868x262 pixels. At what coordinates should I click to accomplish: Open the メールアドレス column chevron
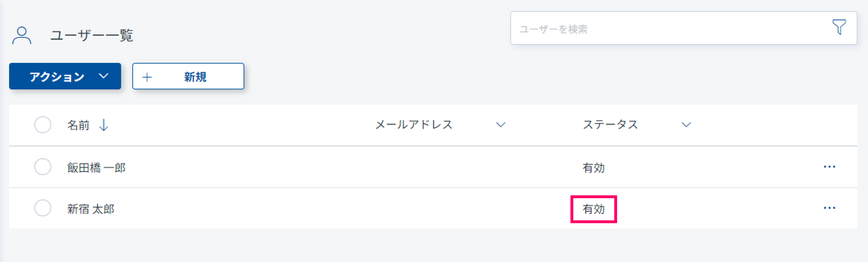501,125
